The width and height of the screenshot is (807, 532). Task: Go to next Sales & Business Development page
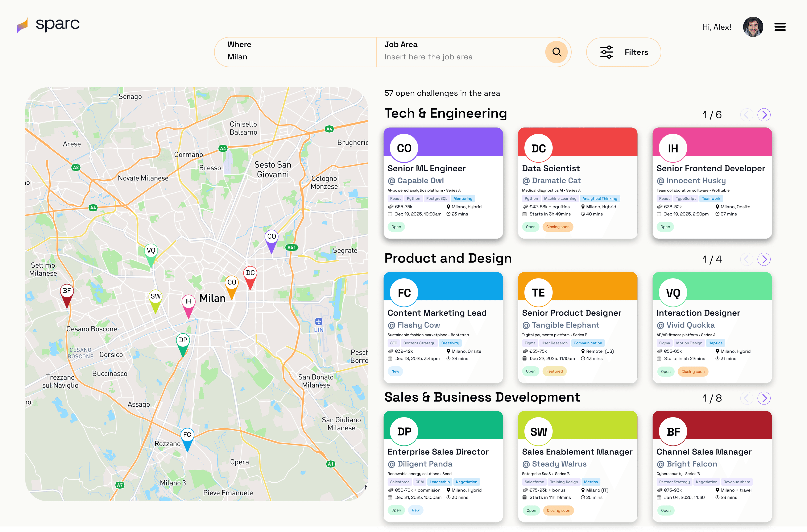tap(764, 398)
